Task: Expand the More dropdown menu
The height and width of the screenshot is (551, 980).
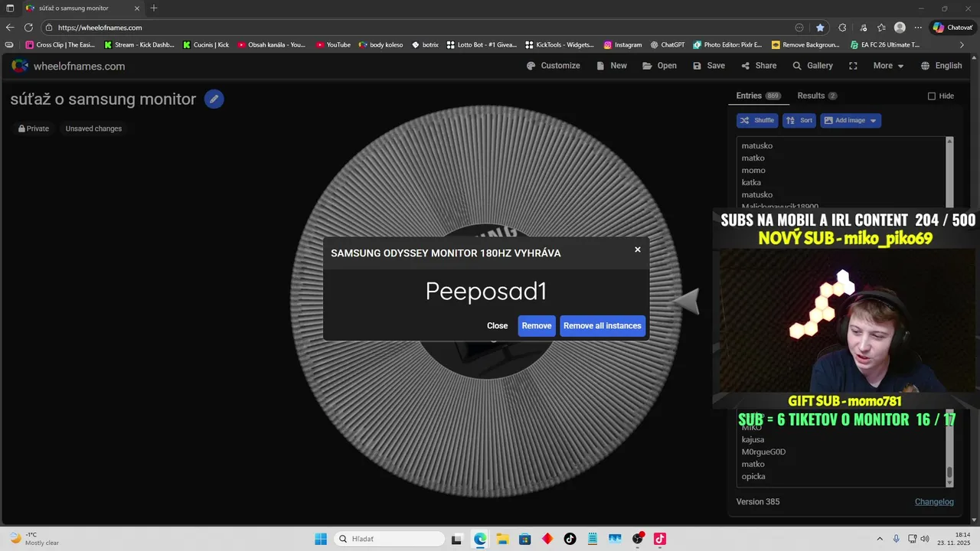Action: 888,66
